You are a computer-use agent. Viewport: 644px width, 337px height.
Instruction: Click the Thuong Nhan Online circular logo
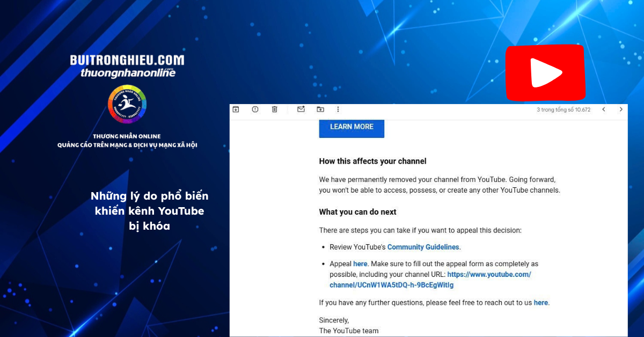[x=127, y=104]
